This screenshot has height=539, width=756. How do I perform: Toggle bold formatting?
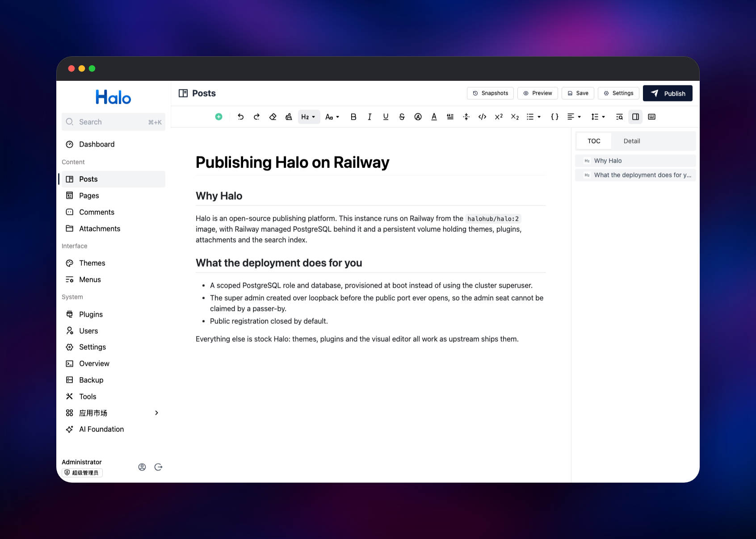(353, 117)
